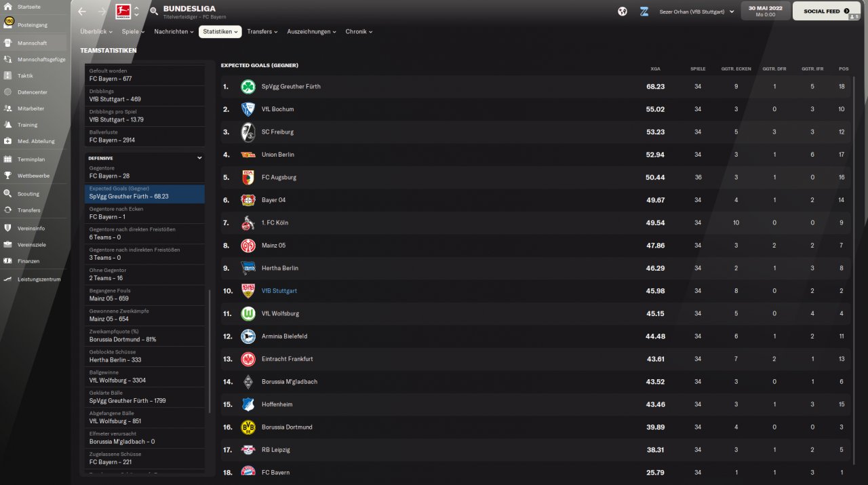Open VfB Stuttgart team link in table
Screen dimensions: 868x485
pyautogui.click(x=279, y=290)
